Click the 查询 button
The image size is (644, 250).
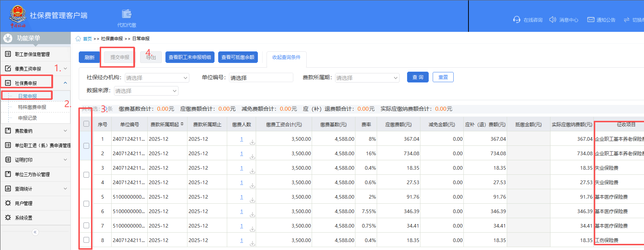(418, 77)
